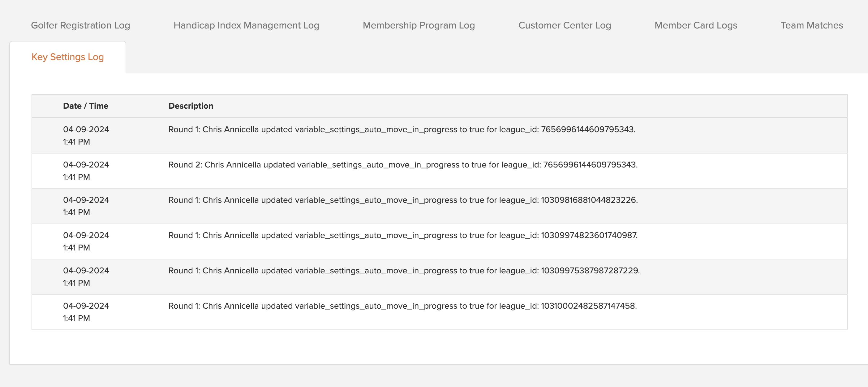
Task: Open the Golfer Registration Log tab
Action: click(x=80, y=25)
